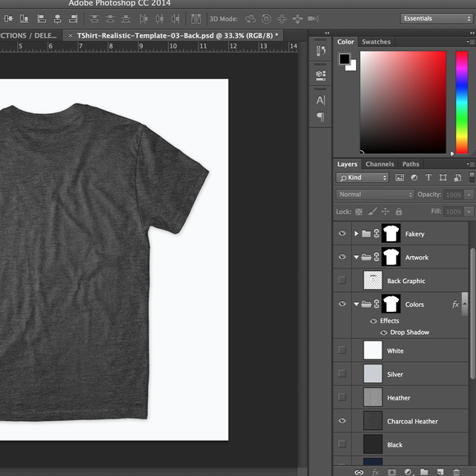Open the History panel icon

click(321, 51)
